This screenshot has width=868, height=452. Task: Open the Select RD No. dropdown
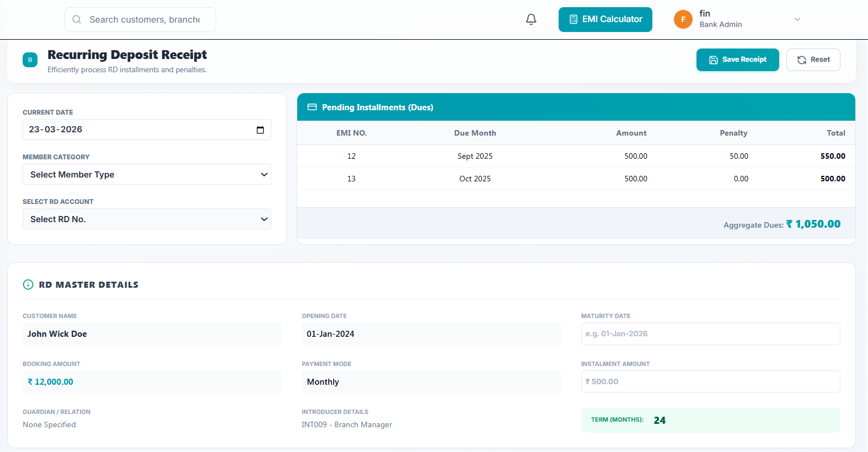tap(147, 219)
